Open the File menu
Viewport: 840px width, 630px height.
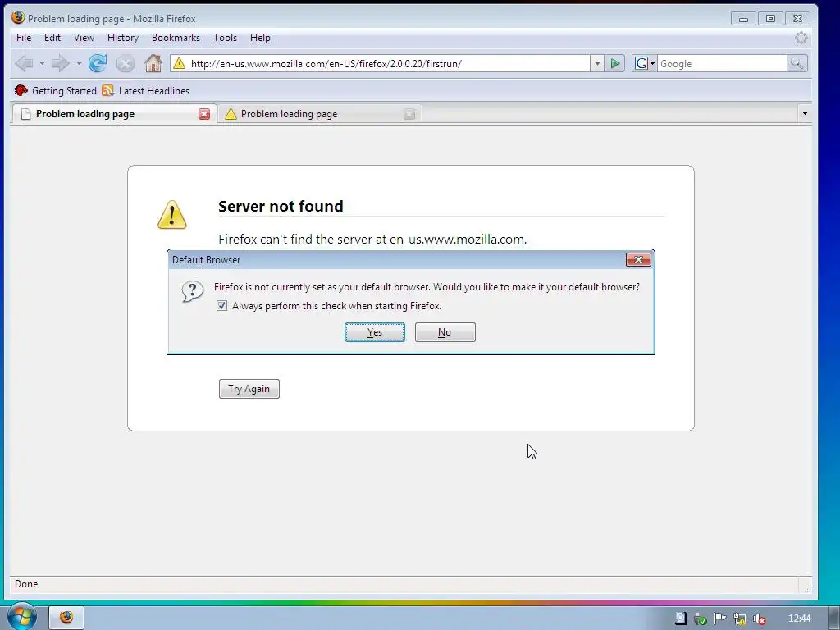click(x=24, y=38)
